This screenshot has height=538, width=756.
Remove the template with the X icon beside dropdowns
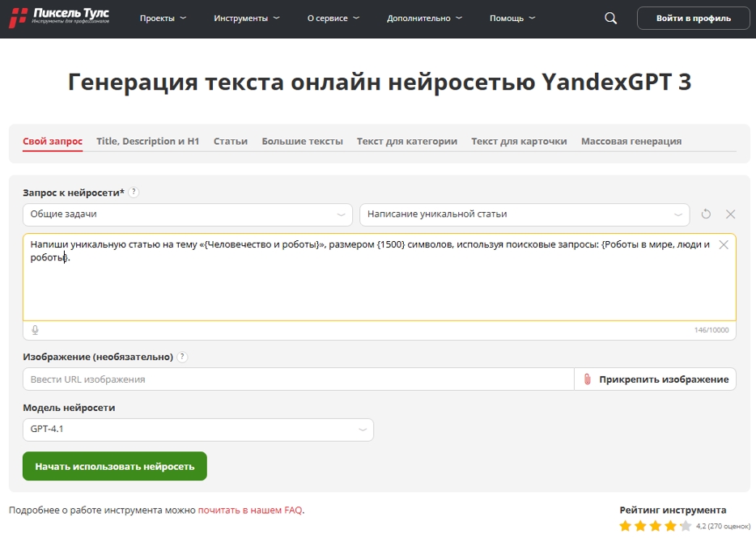click(730, 214)
